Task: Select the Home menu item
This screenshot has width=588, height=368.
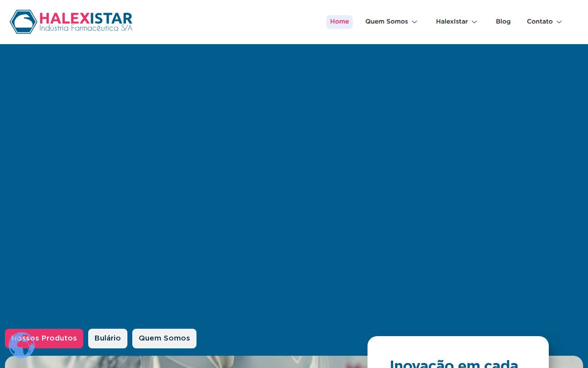Action: click(x=340, y=22)
